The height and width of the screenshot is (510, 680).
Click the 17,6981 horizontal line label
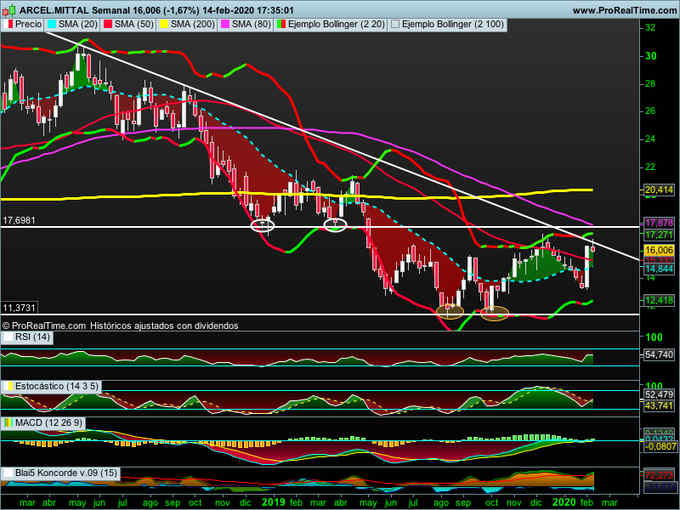(x=19, y=220)
